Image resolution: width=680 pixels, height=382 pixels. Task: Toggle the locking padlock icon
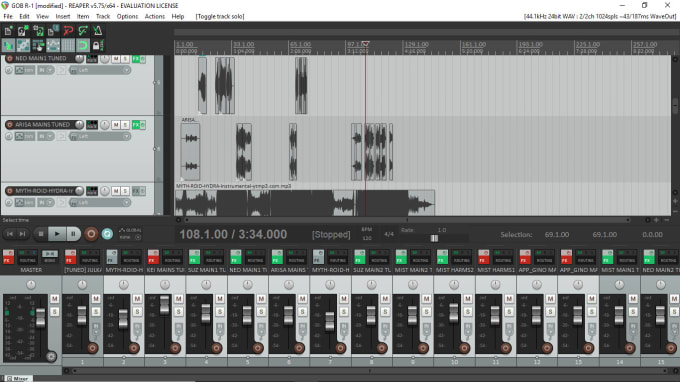point(98,45)
